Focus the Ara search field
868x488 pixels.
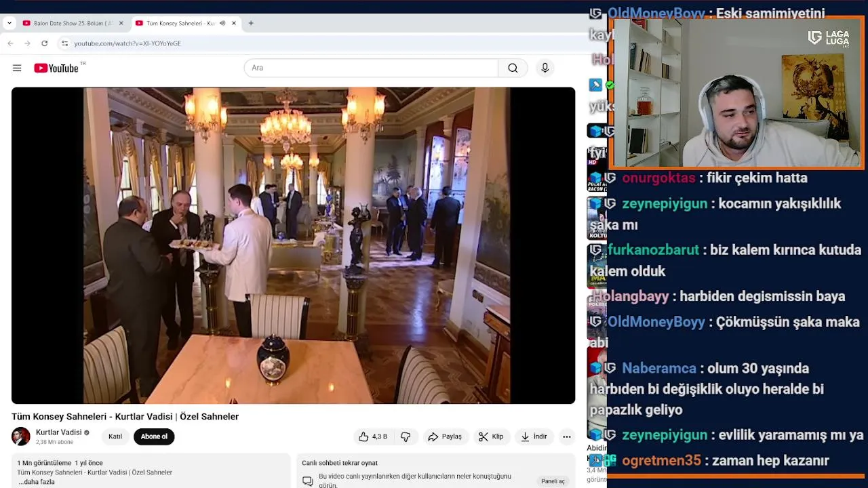371,68
